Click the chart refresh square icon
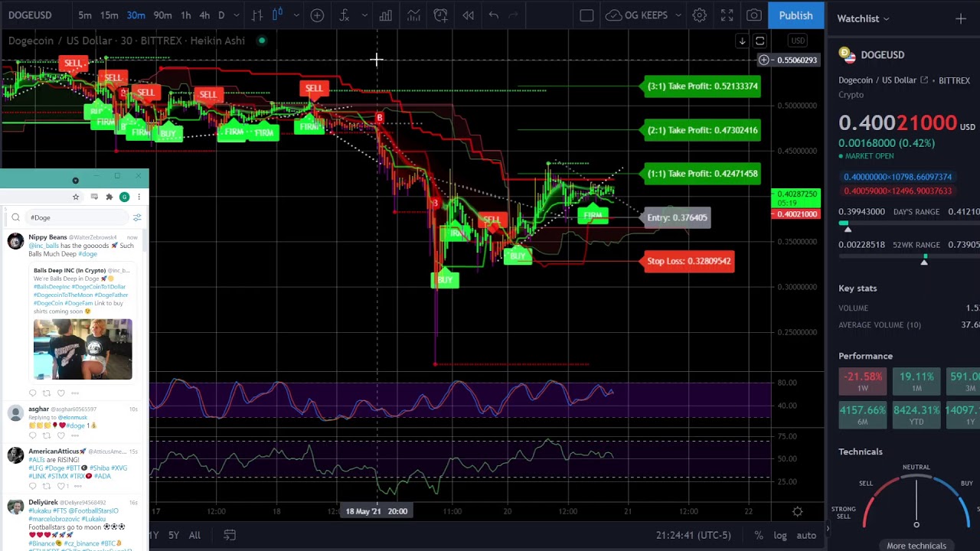The image size is (980, 551). pyautogui.click(x=760, y=41)
